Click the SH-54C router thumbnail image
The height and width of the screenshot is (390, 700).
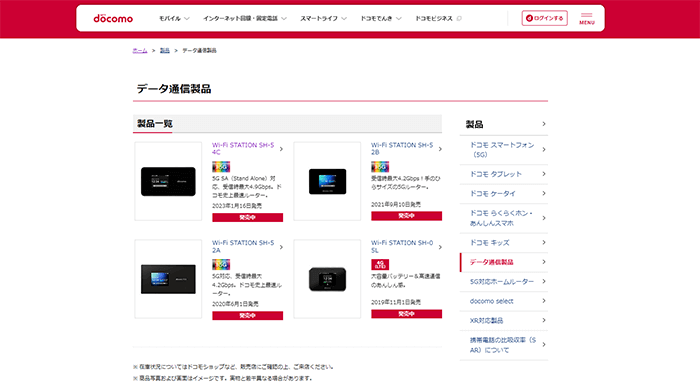click(168, 181)
